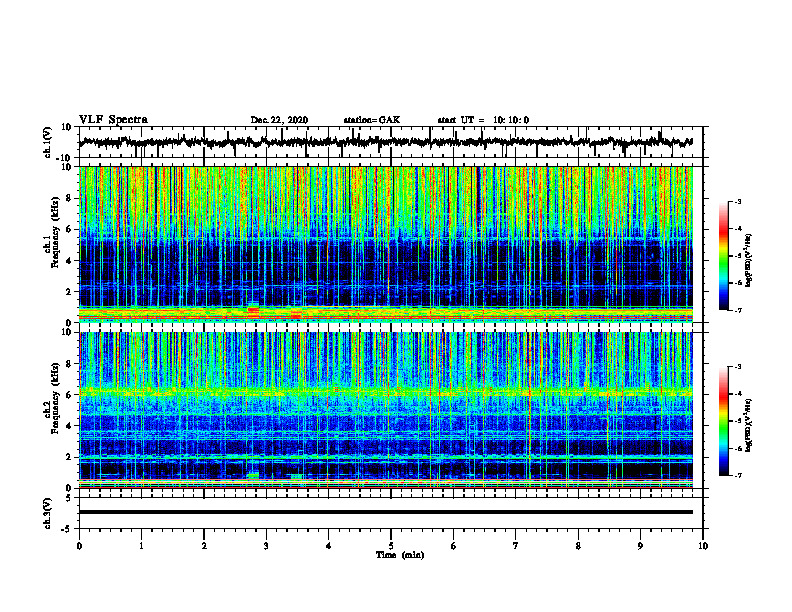Click the '2' kHz tick of ch.2 frequency axis

click(69, 457)
